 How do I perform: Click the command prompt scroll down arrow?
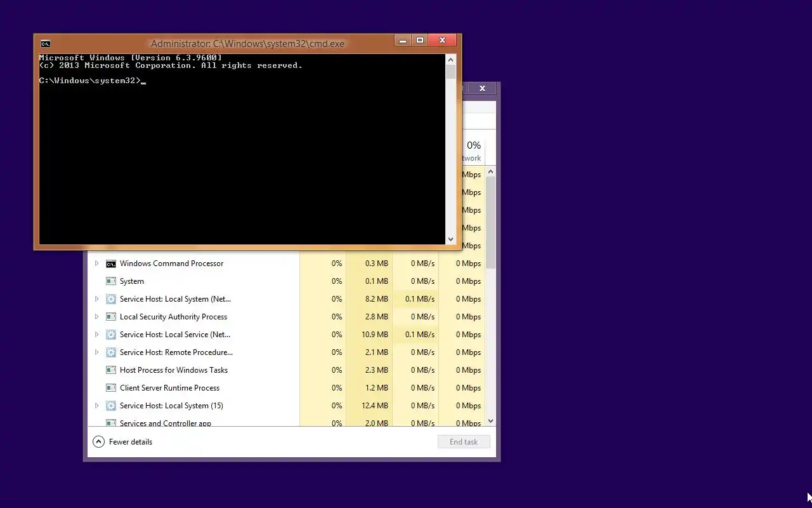click(x=451, y=239)
